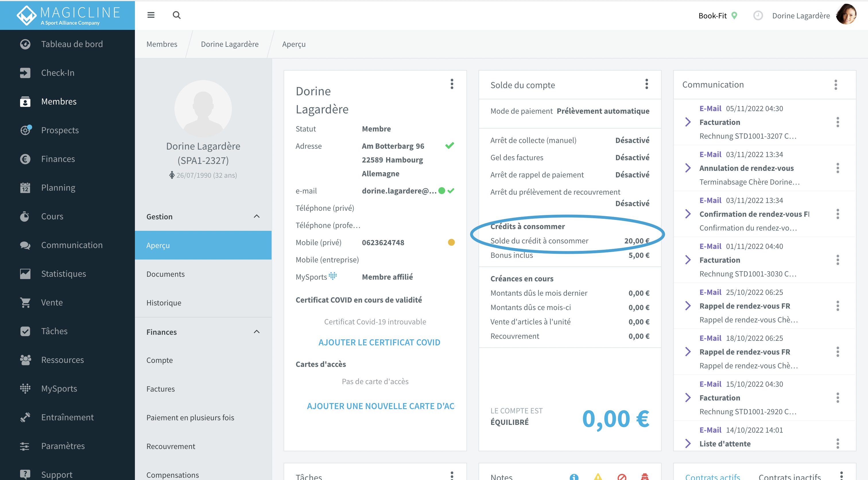Select the Aperçu menu item

203,245
